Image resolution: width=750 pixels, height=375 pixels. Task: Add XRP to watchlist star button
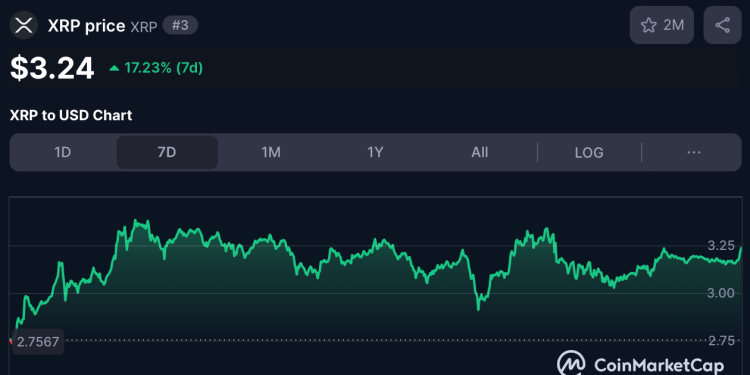(662, 25)
